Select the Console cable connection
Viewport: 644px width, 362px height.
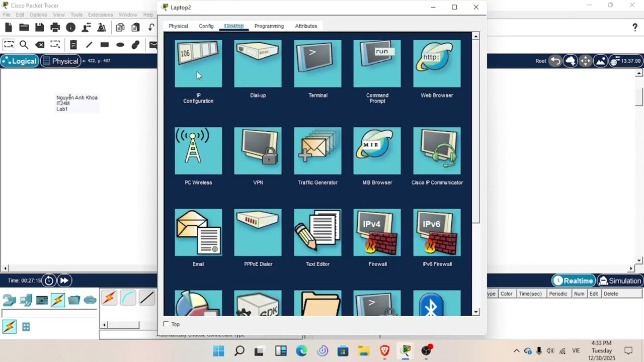pos(128,298)
